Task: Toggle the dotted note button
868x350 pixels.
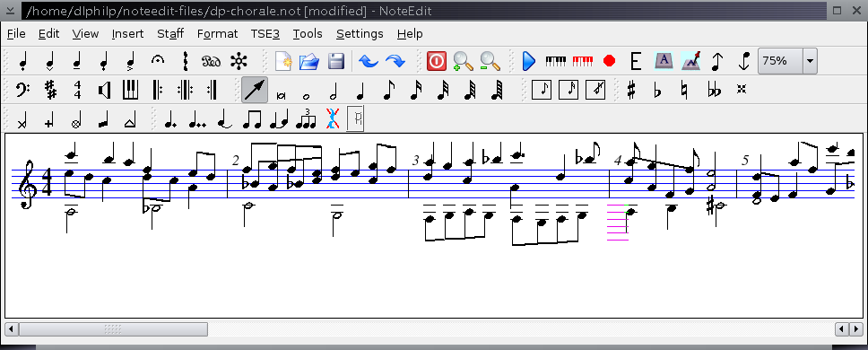Action: 170,119
